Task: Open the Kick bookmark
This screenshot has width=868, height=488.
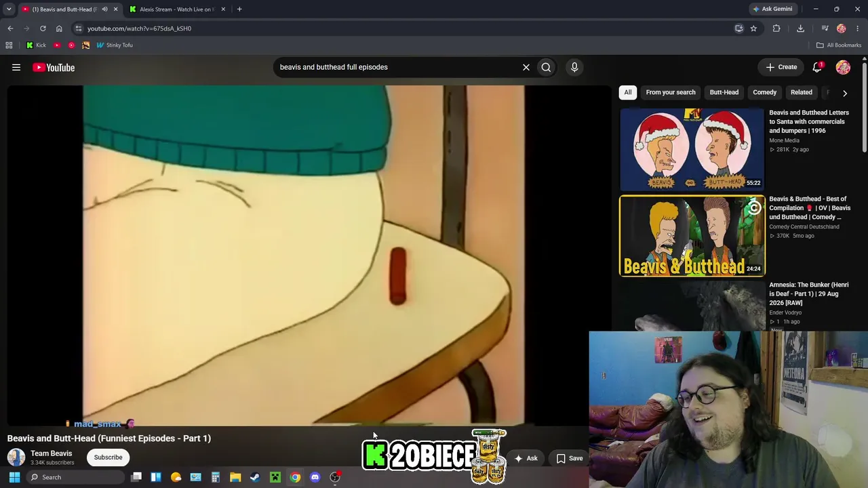Action: [x=36, y=45]
